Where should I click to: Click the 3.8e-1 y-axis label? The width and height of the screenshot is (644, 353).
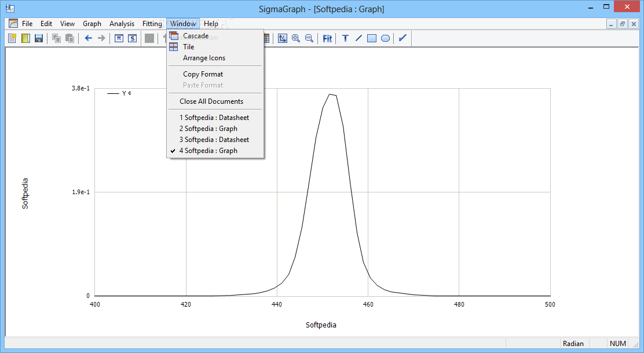pyautogui.click(x=80, y=88)
